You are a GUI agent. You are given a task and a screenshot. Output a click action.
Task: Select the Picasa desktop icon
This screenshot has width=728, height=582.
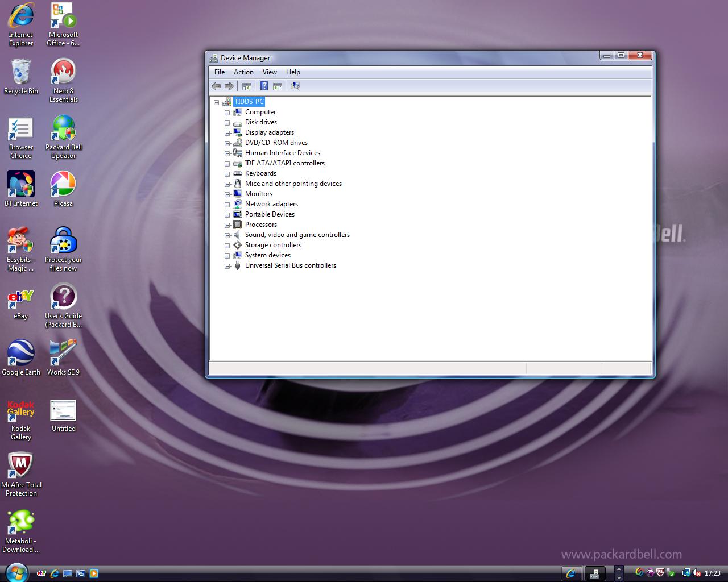pyautogui.click(x=64, y=189)
